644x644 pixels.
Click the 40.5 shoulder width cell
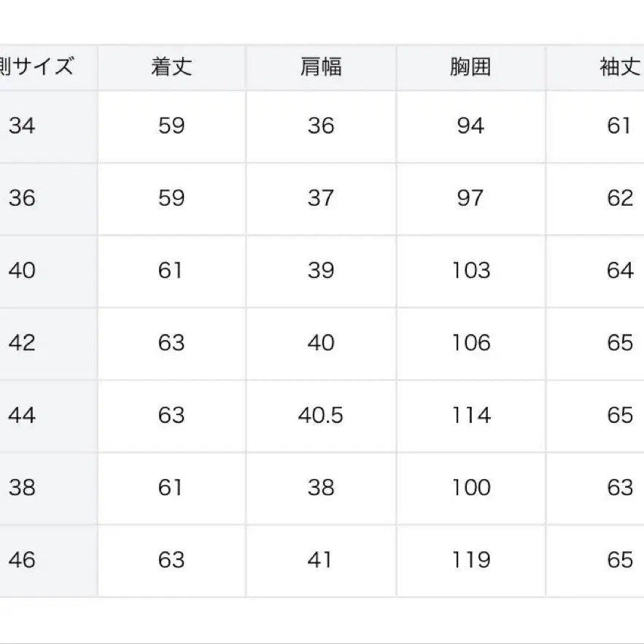click(x=321, y=416)
